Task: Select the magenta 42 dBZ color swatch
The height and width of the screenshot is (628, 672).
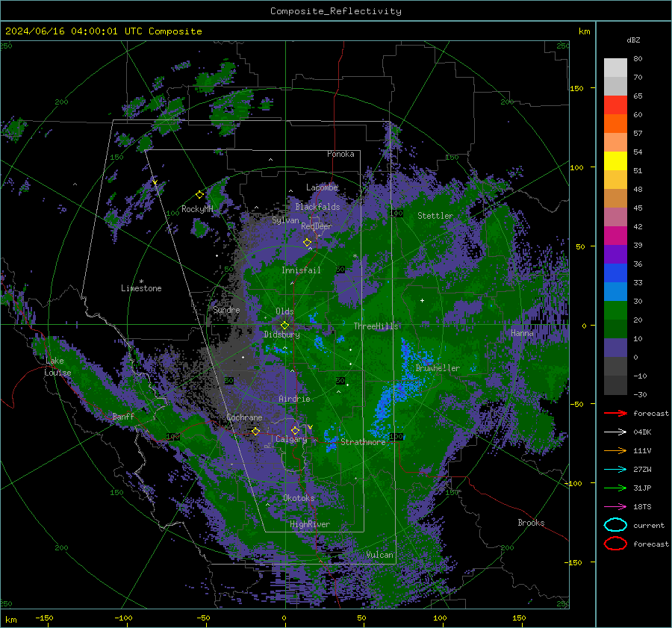Action: [x=615, y=235]
